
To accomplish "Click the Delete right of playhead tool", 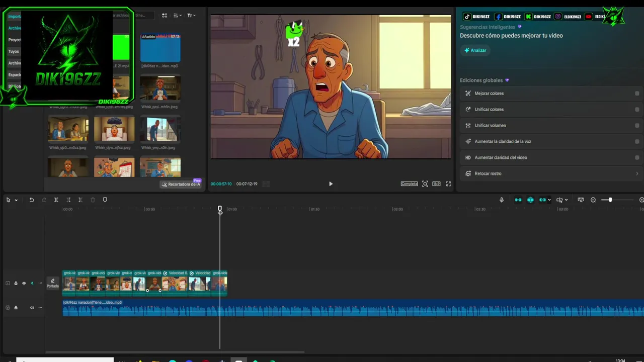I will pyautogui.click(x=80, y=200).
